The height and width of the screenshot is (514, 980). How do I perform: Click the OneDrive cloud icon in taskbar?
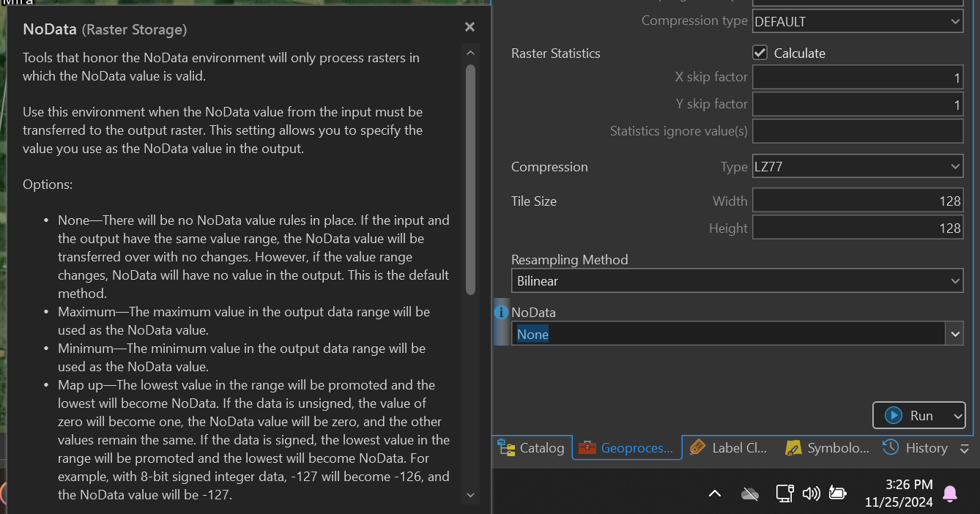pyautogui.click(x=749, y=493)
